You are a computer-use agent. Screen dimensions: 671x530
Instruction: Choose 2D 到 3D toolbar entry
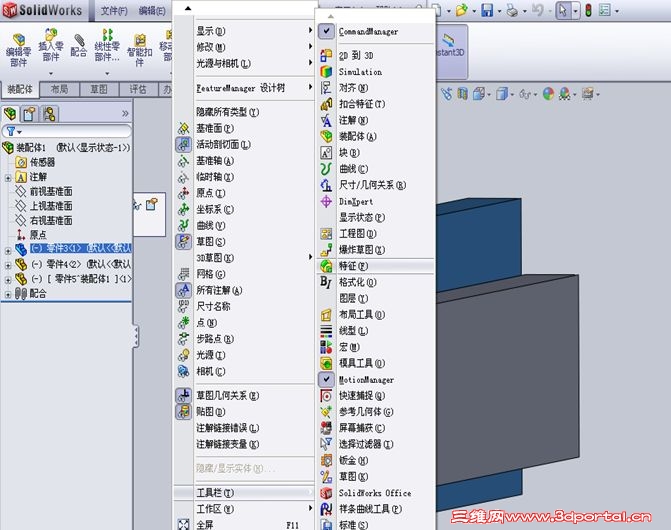[x=356, y=56]
